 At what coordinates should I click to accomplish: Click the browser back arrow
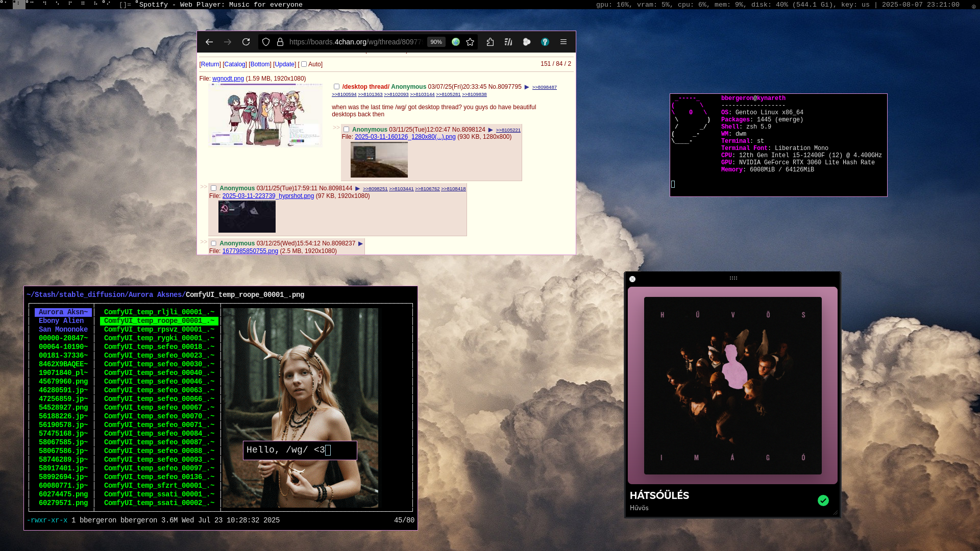209,42
